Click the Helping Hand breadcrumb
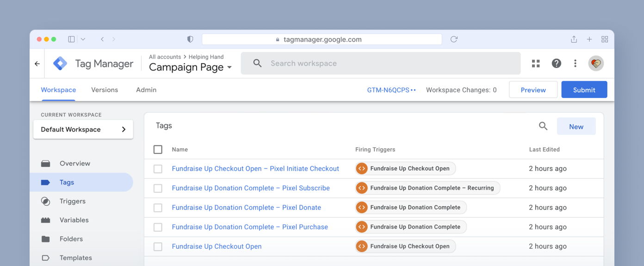Screen dimensions: 644x266 (x=206, y=57)
